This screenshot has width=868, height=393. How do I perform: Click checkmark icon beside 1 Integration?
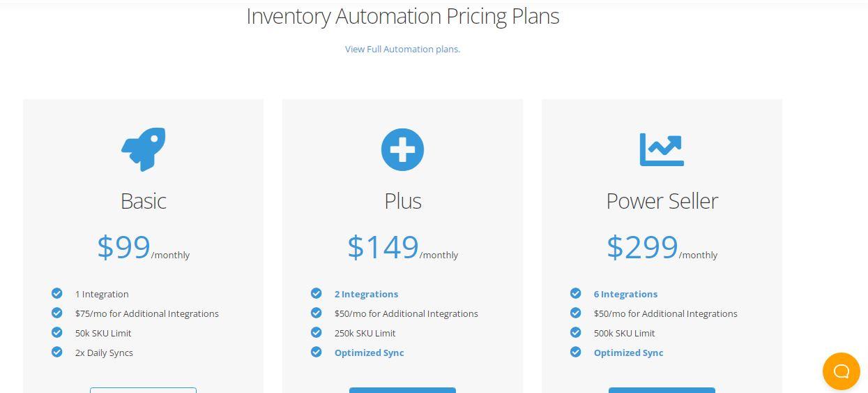click(x=57, y=293)
